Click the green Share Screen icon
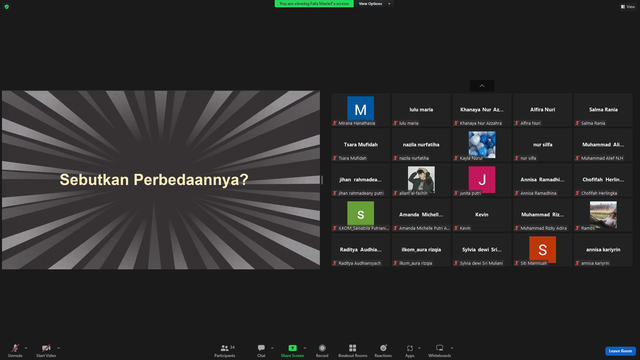 pyautogui.click(x=293, y=348)
